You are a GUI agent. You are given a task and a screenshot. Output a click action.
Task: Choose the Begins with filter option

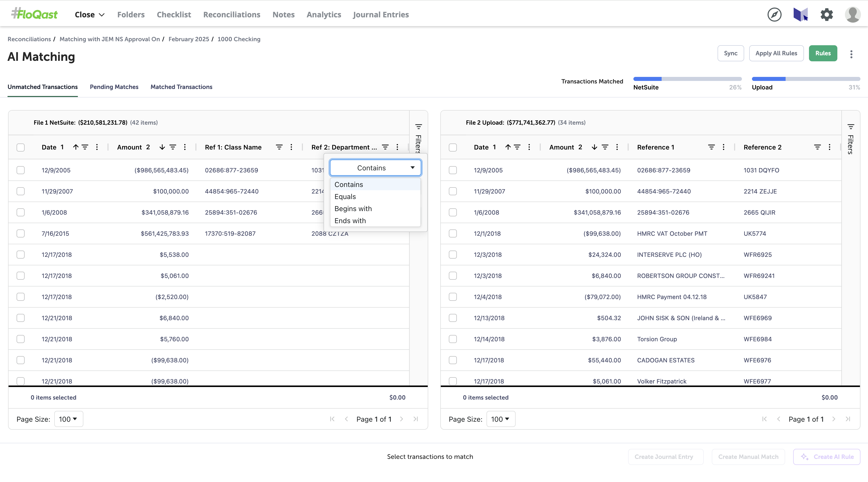pos(353,208)
